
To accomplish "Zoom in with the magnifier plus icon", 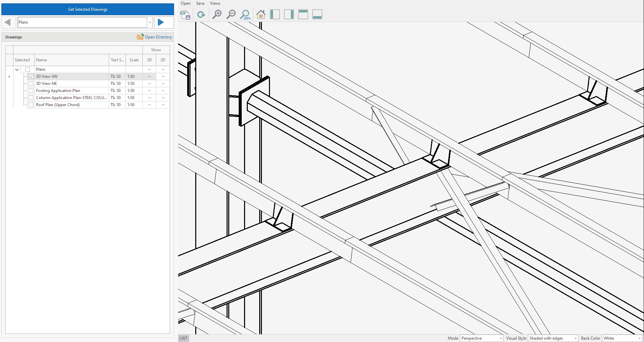I will (x=217, y=14).
